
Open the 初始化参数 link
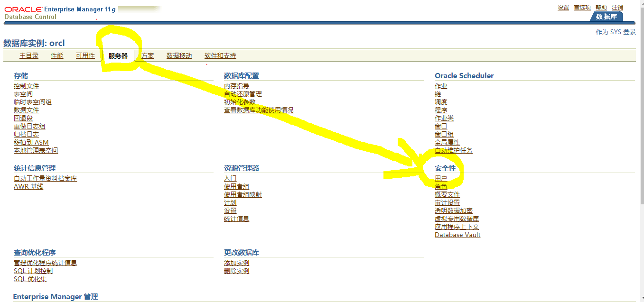click(240, 102)
